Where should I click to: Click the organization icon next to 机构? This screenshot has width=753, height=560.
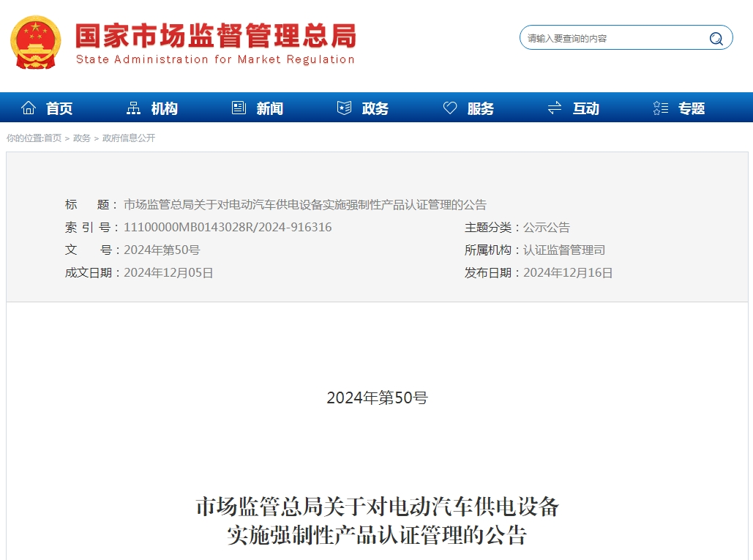[x=132, y=108]
